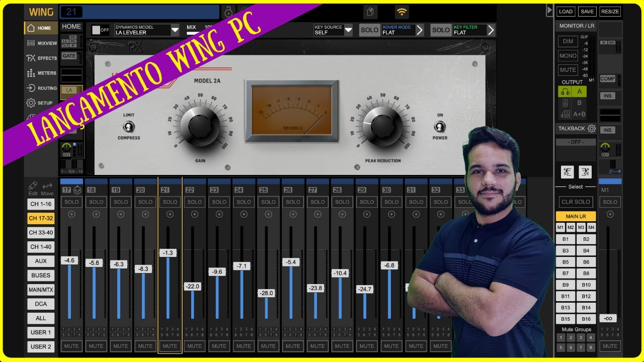Viewport: 644px width, 362px height.
Task: Click plus icon on channel 22
Action: click(x=195, y=214)
